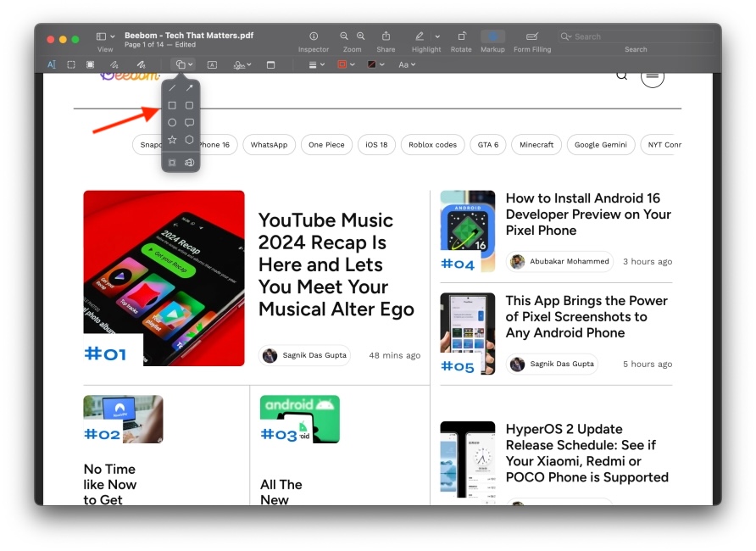Click the #04 Android 16 thumbnail

click(468, 231)
